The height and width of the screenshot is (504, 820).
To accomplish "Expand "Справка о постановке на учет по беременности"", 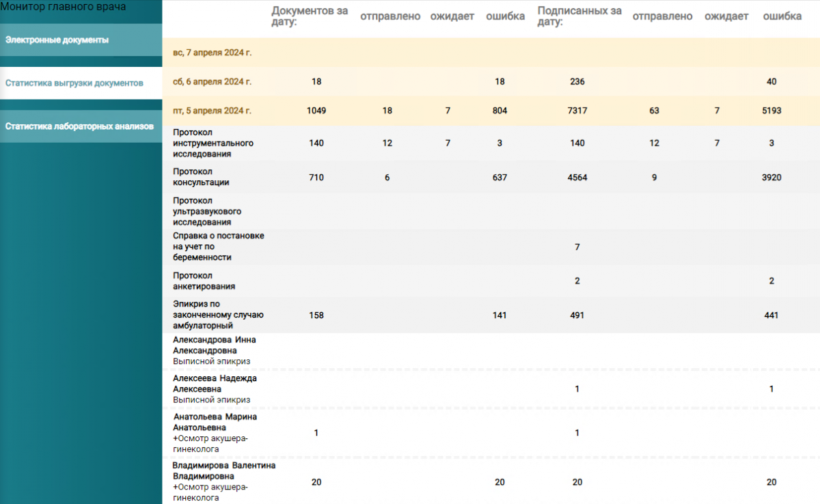I will 491,247.
